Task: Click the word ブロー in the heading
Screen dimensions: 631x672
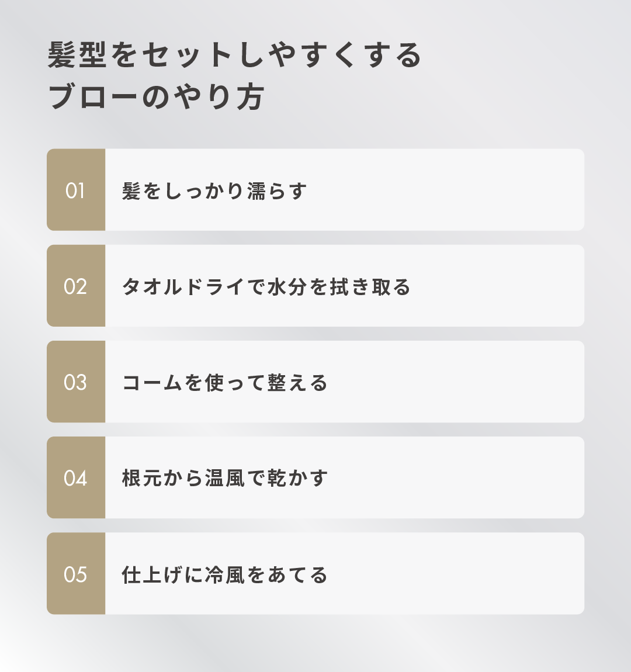Action: pyautogui.click(x=93, y=98)
